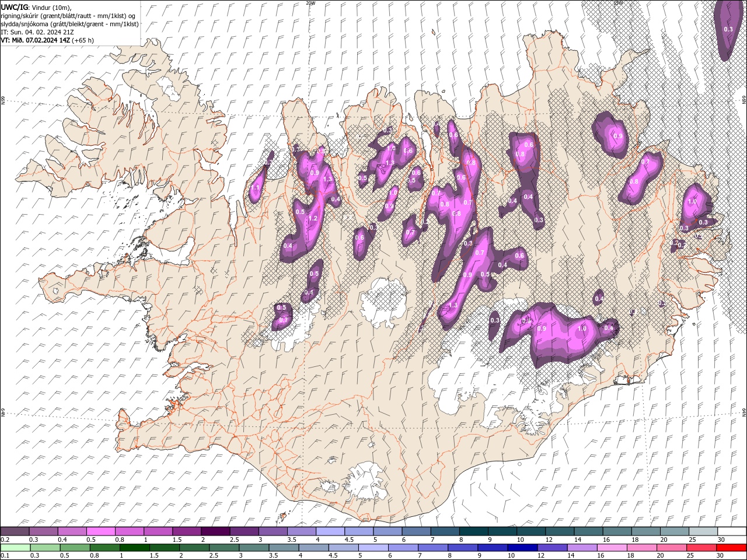
Task: Click the 1.1 value in westernmost snow blob
Action: (256, 188)
